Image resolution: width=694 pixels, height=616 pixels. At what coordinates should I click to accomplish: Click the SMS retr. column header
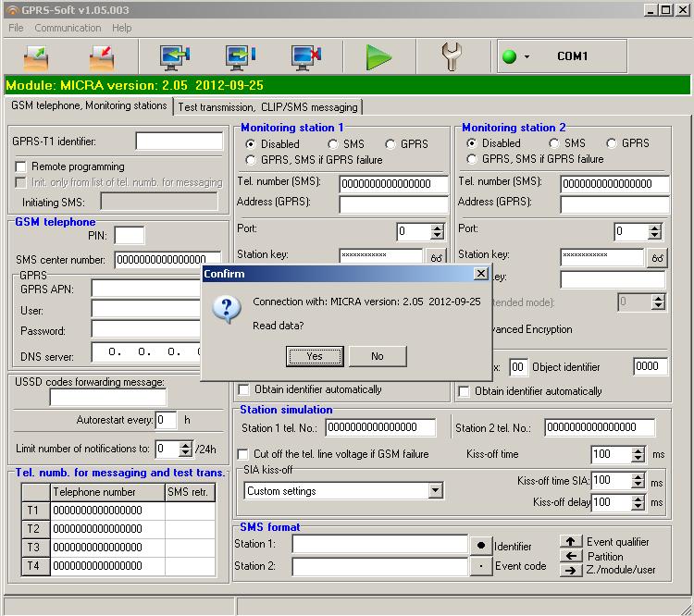point(191,492)
